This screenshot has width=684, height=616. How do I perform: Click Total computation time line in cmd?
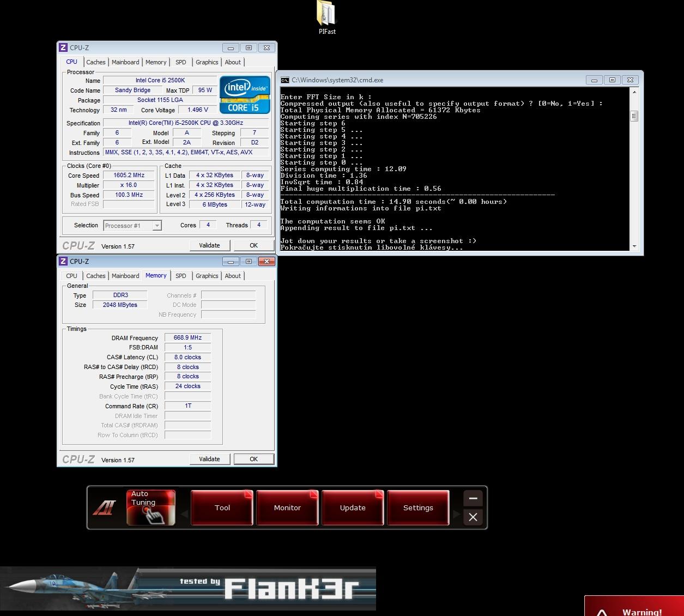(394, 202)
